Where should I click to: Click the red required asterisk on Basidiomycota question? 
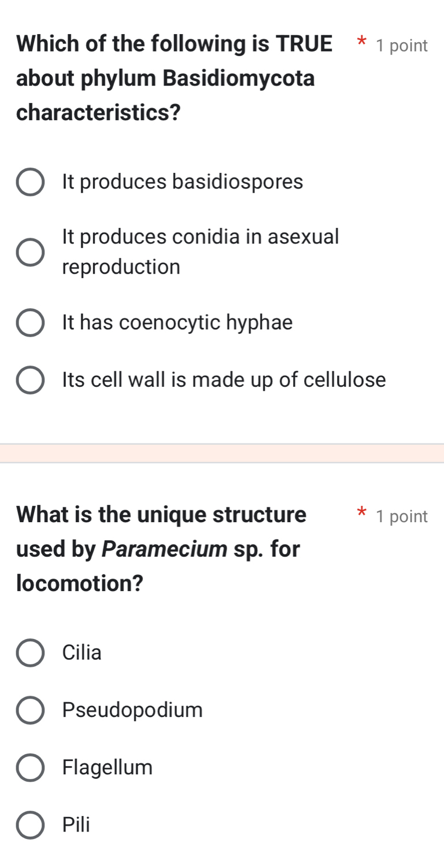(x=361, y=43)
